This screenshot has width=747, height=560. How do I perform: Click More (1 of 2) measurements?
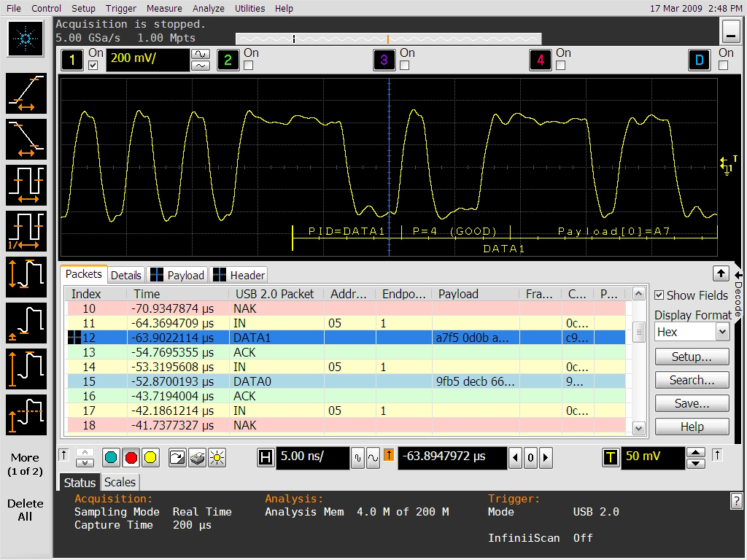(26, 464)
